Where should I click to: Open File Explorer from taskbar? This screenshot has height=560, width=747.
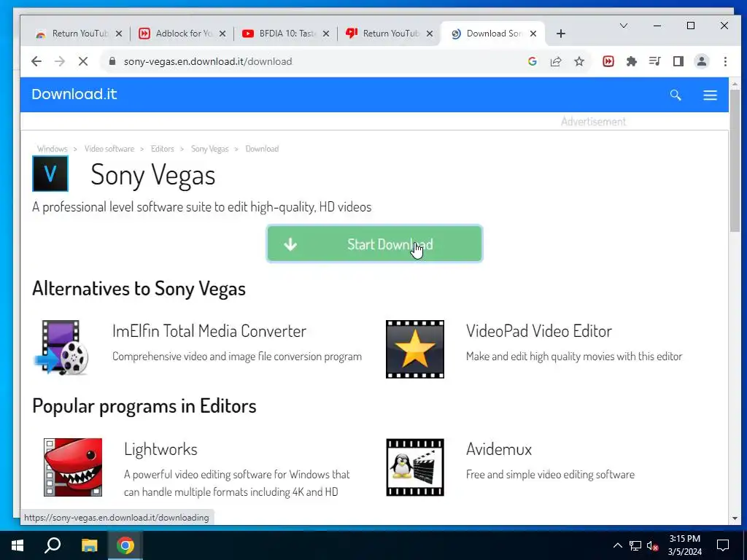(x=89, y=545)
